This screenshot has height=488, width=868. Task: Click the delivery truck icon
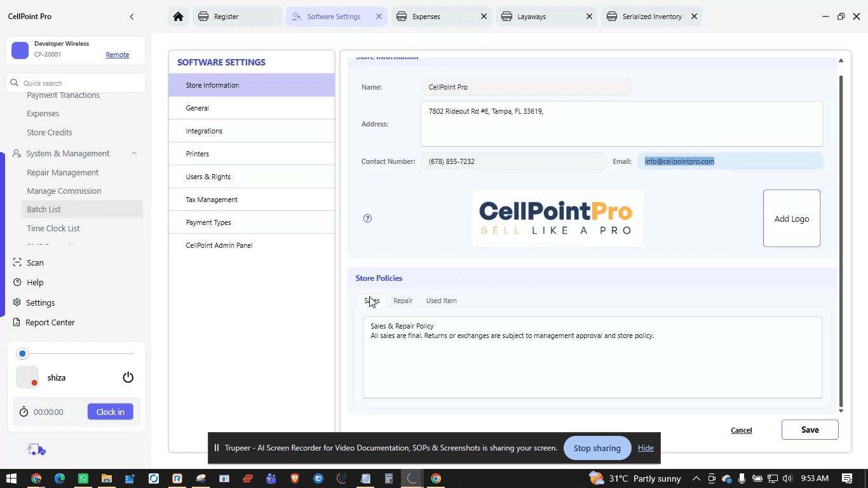click(x=37, y=450)
